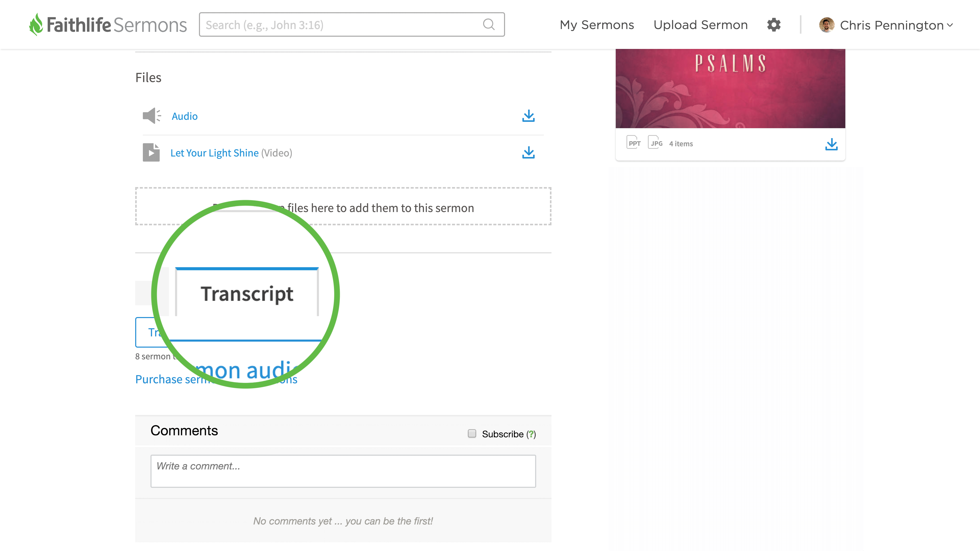Click the JPG file type icon
Image resolution: width=980 pixels, height=551 pixels.
click(656, 143)
